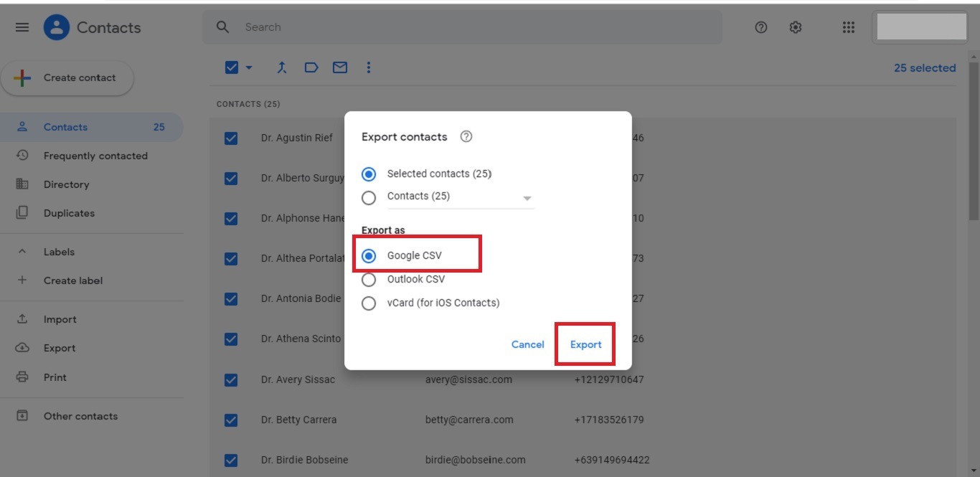Click the 25 selected indicator
The image size is (980, 477).
(x=925, y=67)
